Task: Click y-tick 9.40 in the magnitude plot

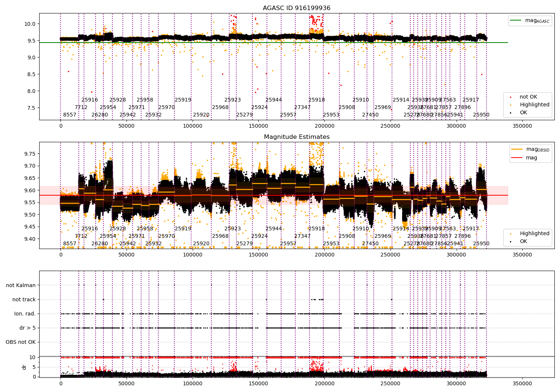Action: pyautogui.click(x=30, y=239)
